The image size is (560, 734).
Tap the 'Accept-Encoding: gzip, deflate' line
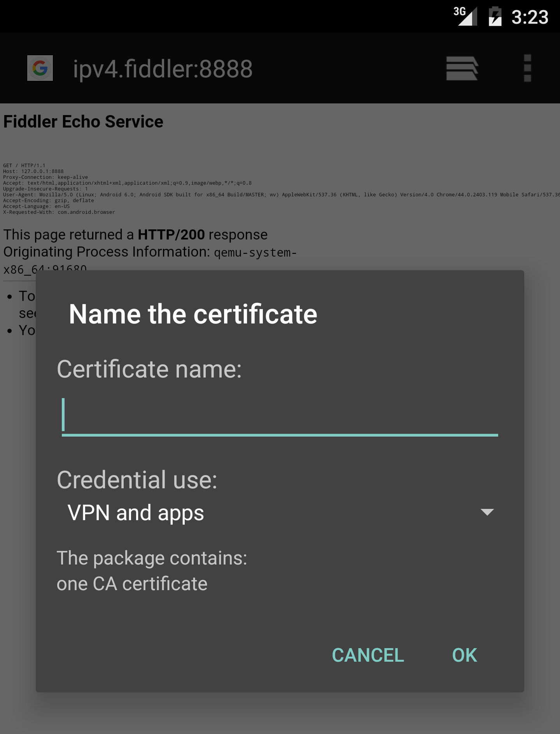[49, 201]
